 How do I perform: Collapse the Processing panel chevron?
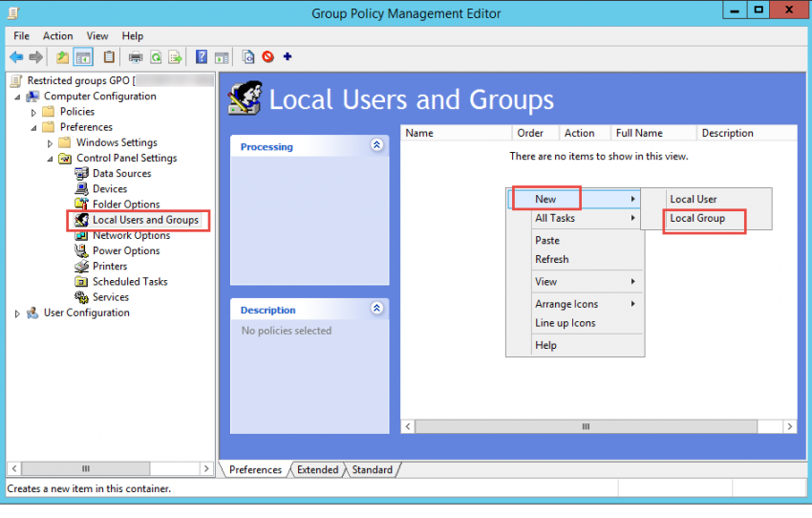click(376, 145)
